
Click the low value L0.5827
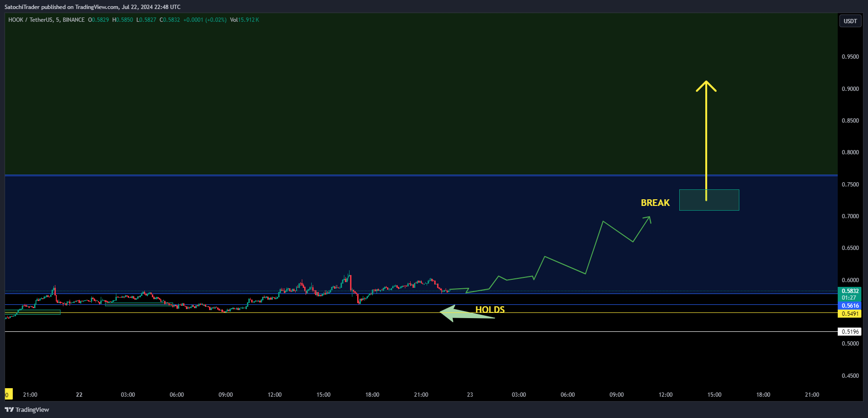coord(146,20)
